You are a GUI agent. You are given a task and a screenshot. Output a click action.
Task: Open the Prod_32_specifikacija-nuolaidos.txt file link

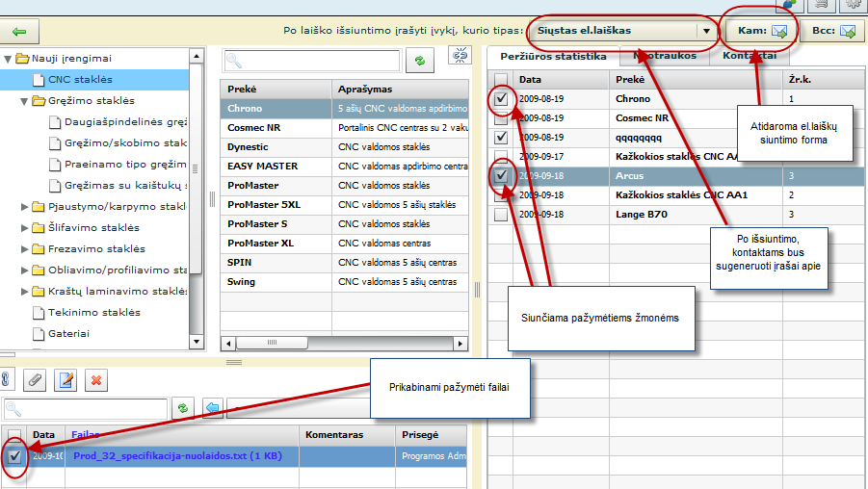coord(177,456)
